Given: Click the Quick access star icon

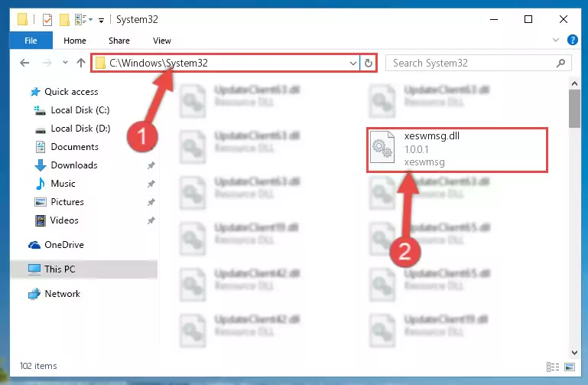Looking at the screenshot, I should (x=35, y=92).
